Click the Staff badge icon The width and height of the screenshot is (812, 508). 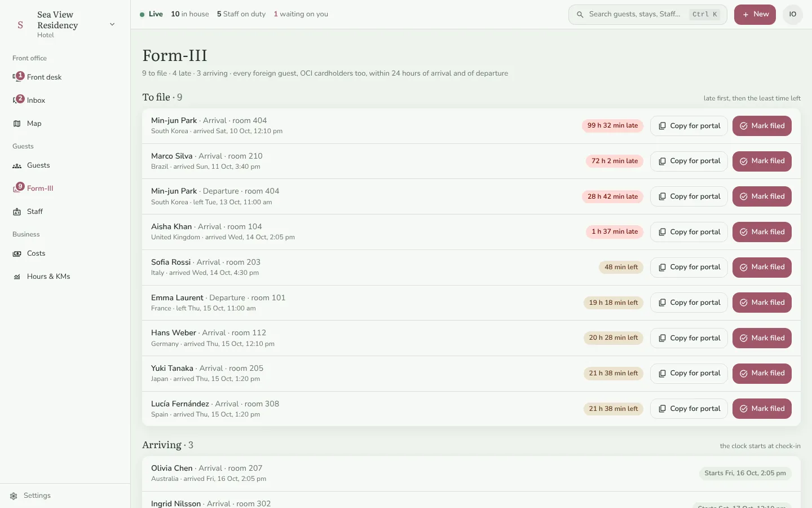(x=17, y=212)
